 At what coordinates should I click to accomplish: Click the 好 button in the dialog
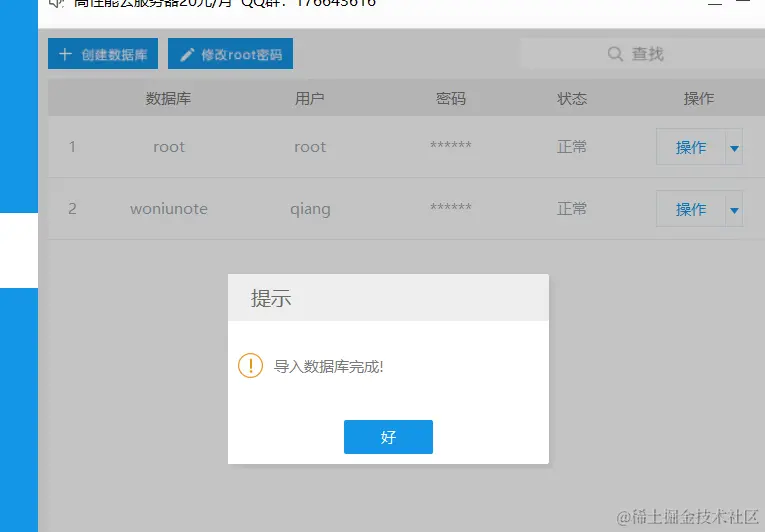click(388, 437)
